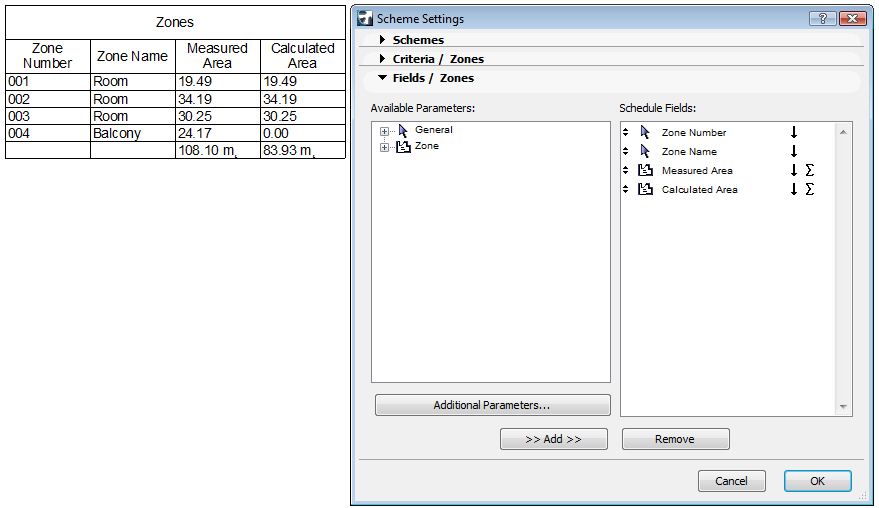Click the move handle for Zone Number field
The height and width of the screenshot is (508, 879).
(x=626, y=132)
